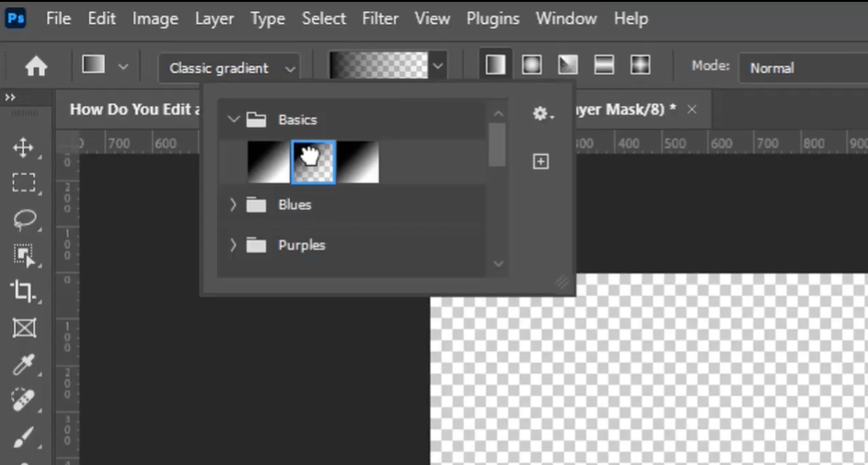Open the Help menu
Screen dimensions: 868x465
click(x=631, y=18)
